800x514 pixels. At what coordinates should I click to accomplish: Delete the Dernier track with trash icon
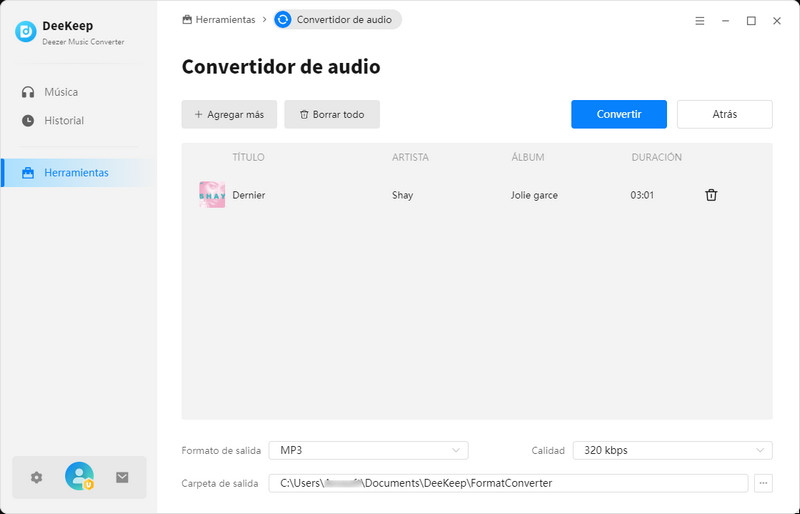711,194
